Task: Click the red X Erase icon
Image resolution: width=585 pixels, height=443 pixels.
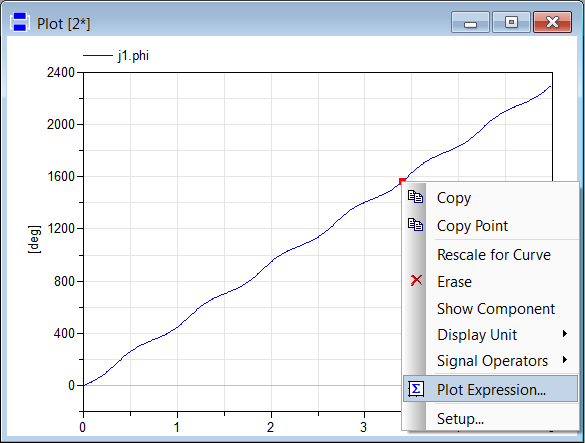Action: coord(416,280)
